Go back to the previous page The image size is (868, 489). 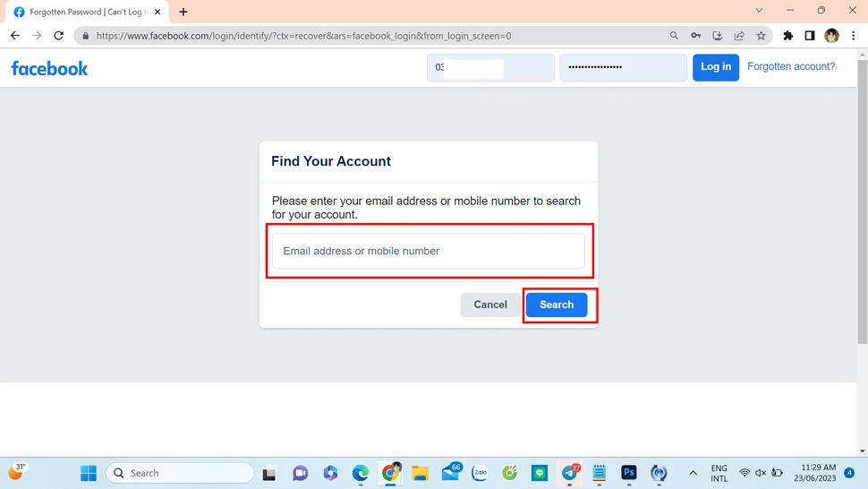[15, 36]
